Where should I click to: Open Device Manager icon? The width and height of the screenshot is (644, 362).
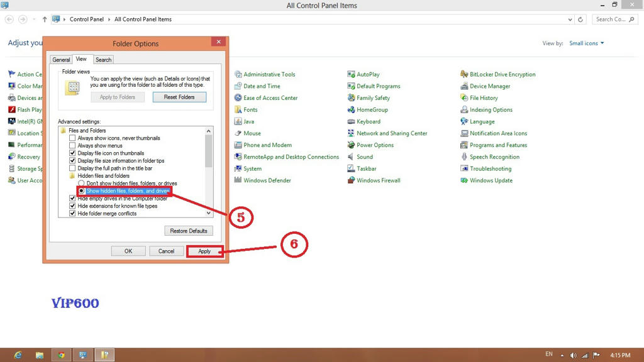[x=464, y=86]
